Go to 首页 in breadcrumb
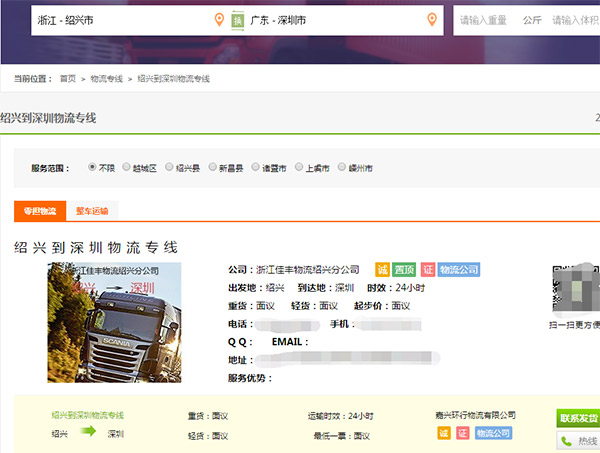The width and height of the screenshot is (600, 453). 68,79
